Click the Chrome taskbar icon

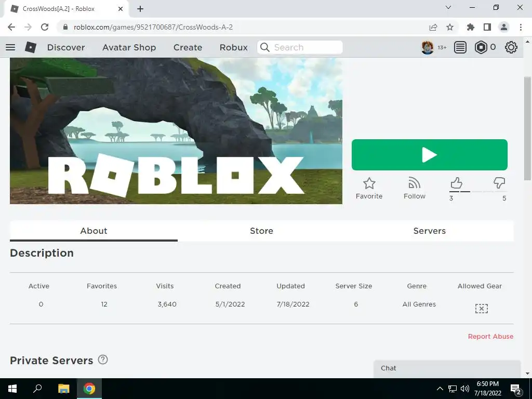coord(89,389)
